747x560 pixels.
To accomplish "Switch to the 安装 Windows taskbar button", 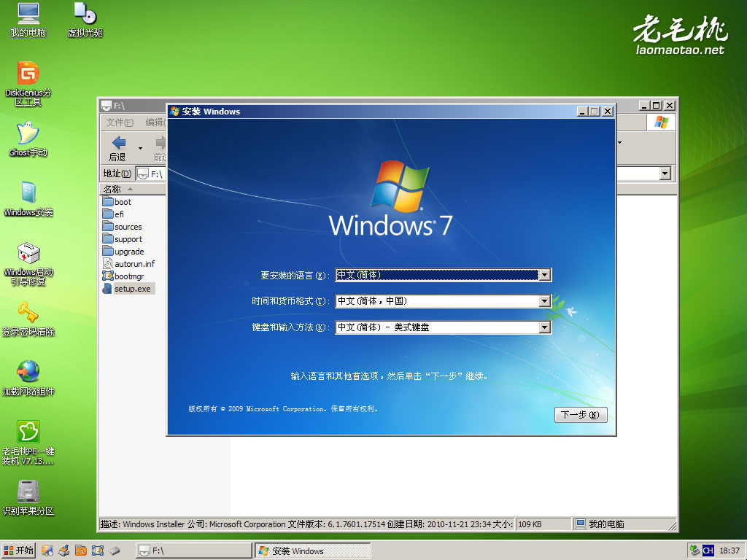I will point(312,551).
